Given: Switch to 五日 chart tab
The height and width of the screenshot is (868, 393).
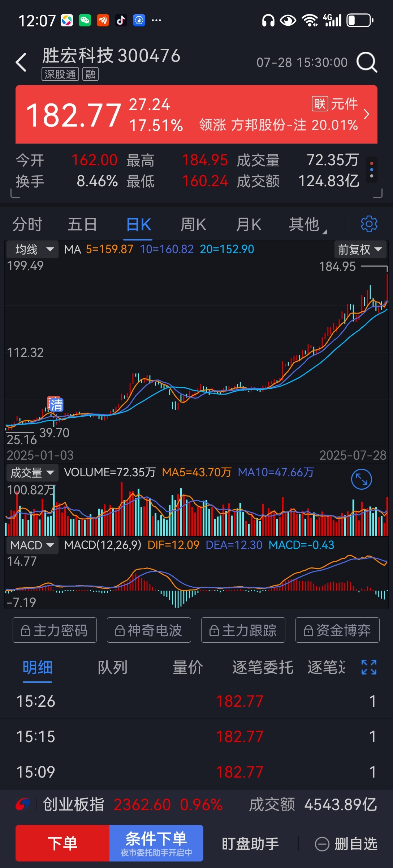Looking at the screenshot, I should tap(82, 224).
